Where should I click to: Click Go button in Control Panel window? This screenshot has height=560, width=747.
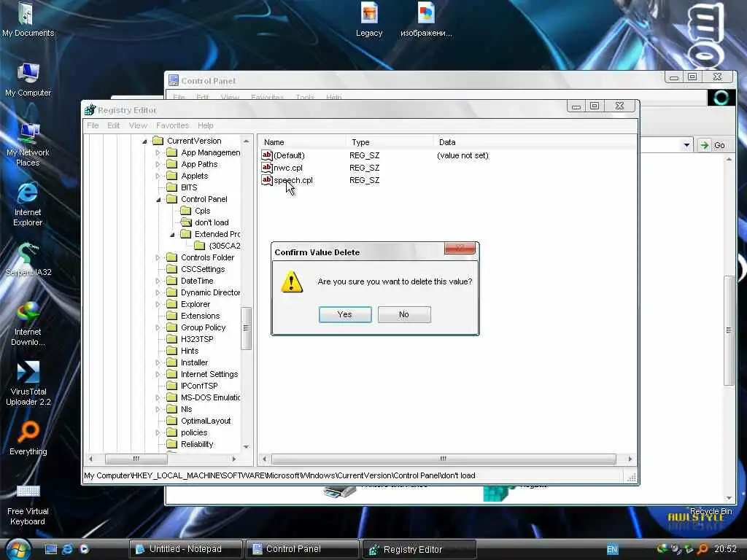tap(714, 145)
